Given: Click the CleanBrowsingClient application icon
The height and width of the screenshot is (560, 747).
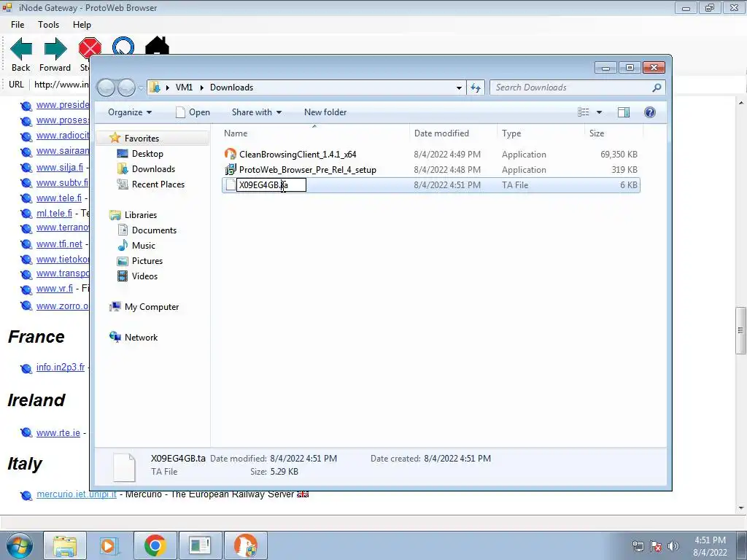Looking at the screenshot, I should (231, 154).
